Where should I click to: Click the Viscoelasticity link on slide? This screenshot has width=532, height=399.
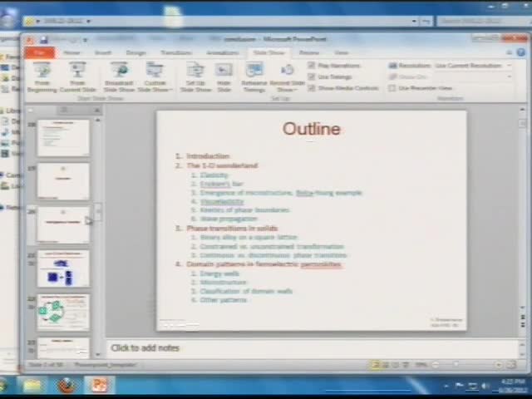pos(222,201)
